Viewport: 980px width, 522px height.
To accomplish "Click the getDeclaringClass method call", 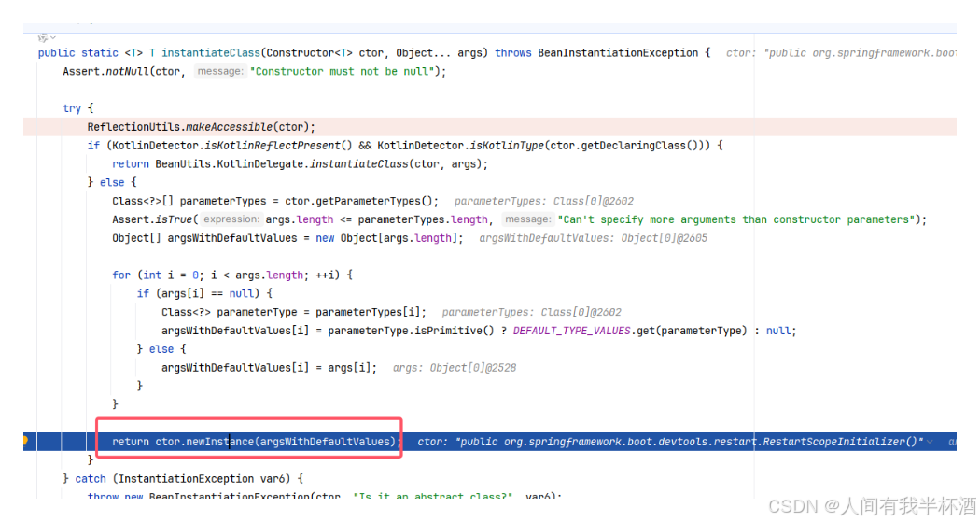I will (634, 146).
